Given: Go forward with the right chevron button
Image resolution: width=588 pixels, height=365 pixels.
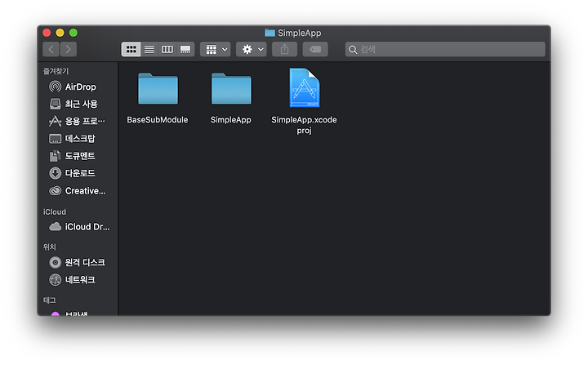Looking at the screenshot, I should point(69,49).
